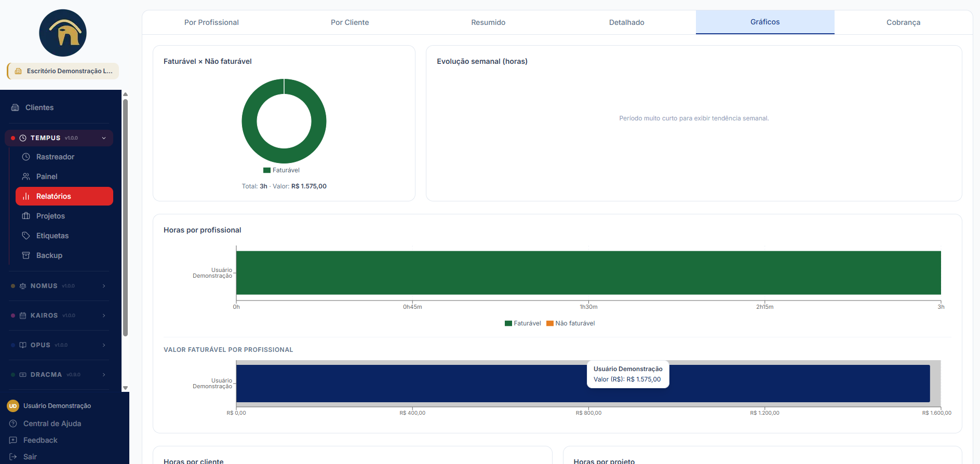Click the Backup archive icon
980x464 pixels.
pos(26,255)
